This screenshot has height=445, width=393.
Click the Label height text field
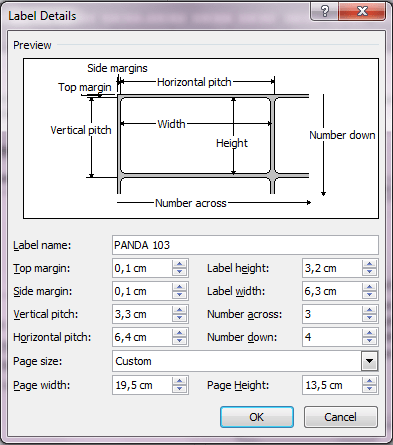point(332,268)
